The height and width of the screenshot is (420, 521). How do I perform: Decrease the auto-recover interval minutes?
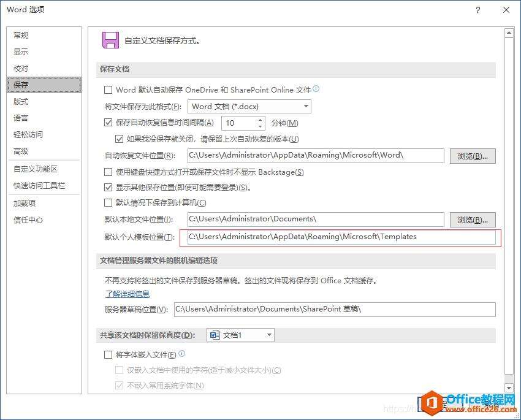[x=260, y=126]
